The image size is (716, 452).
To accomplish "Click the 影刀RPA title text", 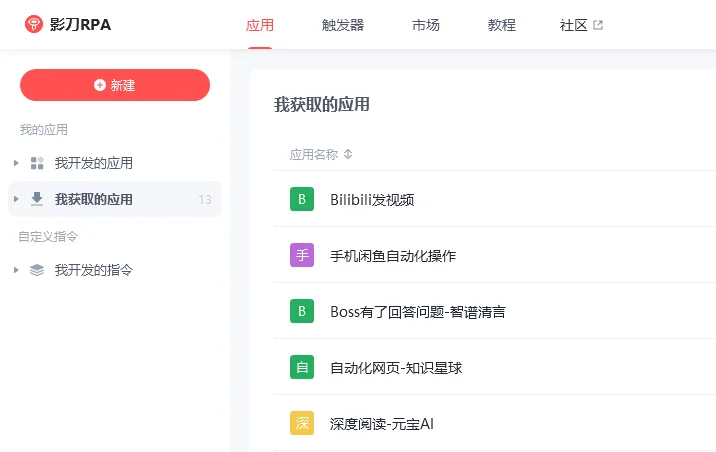I will [x=80, y=25].
